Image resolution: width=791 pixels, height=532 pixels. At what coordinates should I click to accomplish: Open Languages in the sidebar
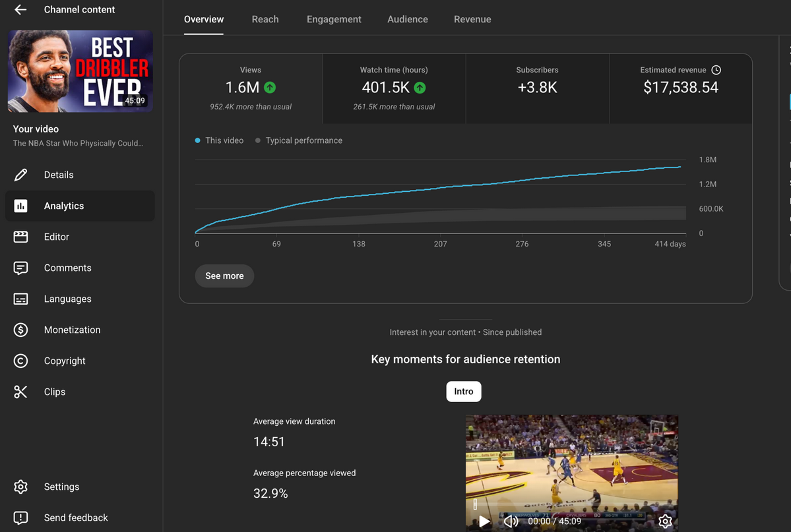tap(80, 299)
